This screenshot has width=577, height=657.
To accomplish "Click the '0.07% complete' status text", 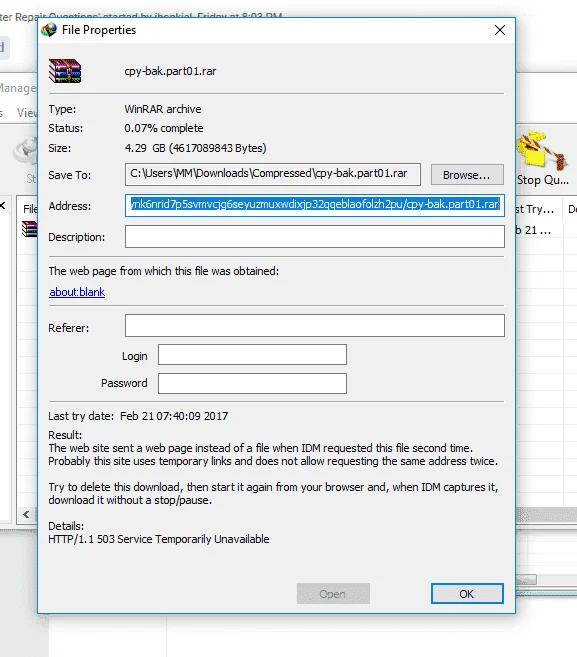I will coord(164,128).
